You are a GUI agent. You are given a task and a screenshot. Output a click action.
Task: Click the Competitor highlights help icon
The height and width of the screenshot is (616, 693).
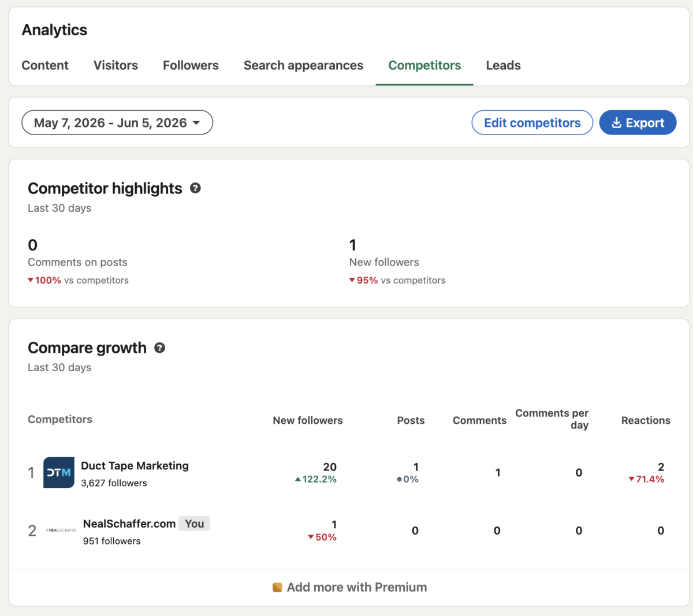click(195, 188)
